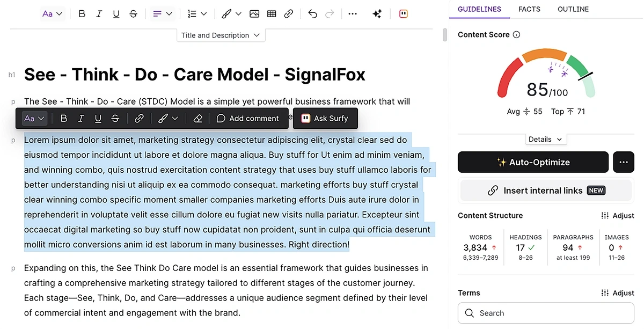Toggle underline in the top toolbar
644x329 pixels.
tap(116, 14)
